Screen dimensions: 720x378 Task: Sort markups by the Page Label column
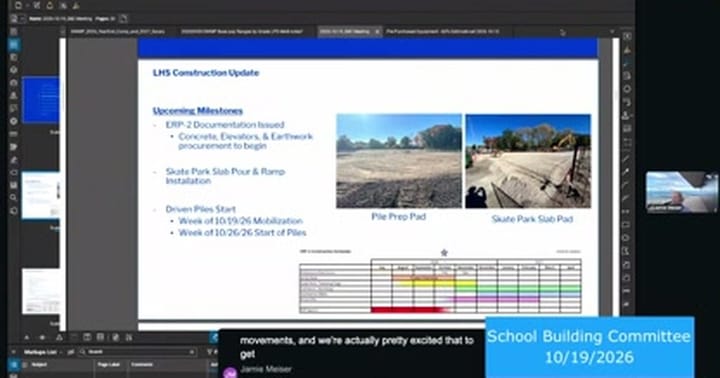pyautogui.click(x=110, y=365)
